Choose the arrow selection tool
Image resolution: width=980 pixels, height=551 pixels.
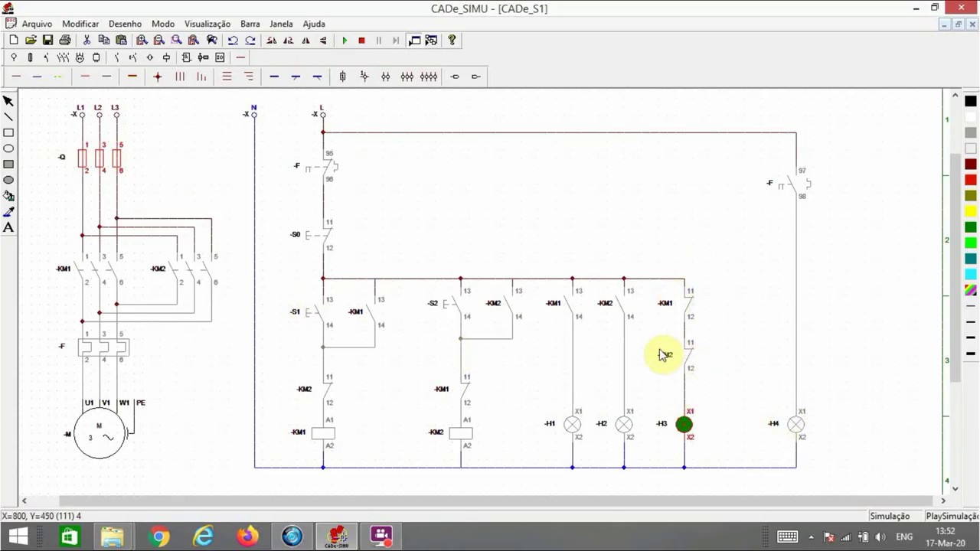coord(8,101)
